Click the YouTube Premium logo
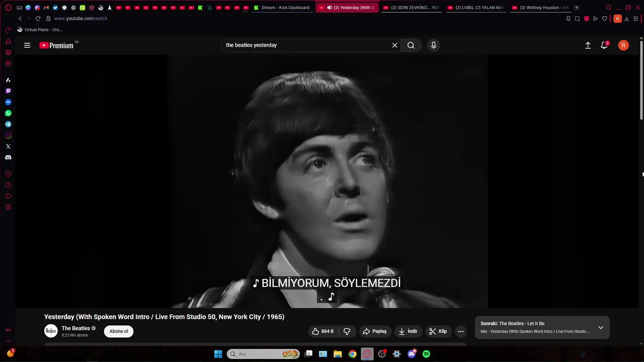 (x=57, y=45)
